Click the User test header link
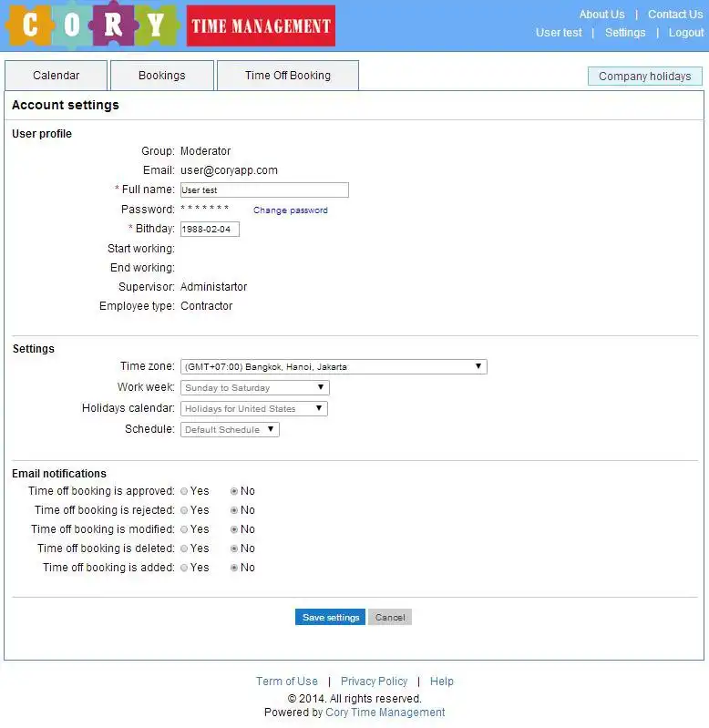The image size is (709, 728). [x=559, y=33]
